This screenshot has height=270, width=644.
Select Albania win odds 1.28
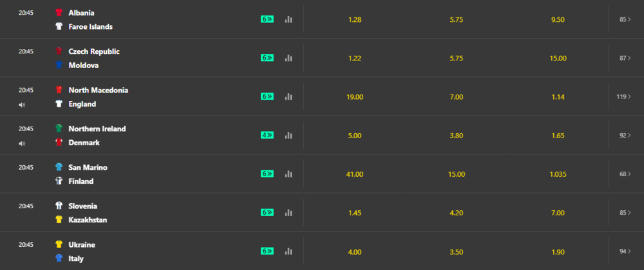355,19
